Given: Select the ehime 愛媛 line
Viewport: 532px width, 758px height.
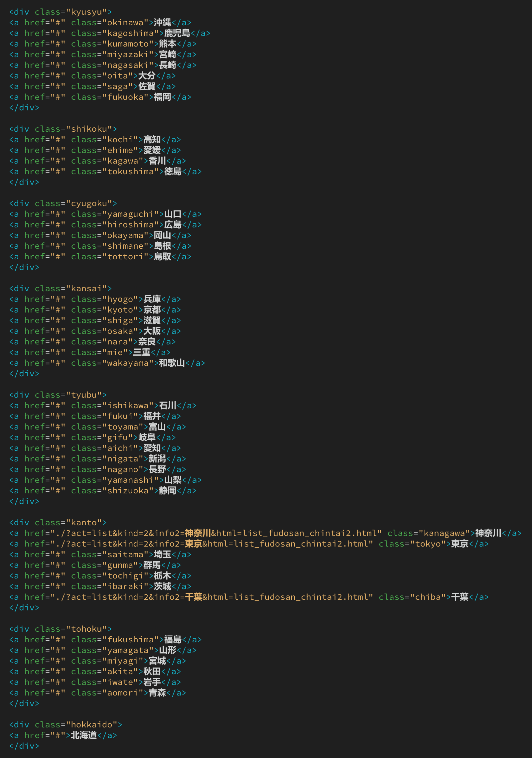Looking at the screenshot, I should click(x=95, y=150).
